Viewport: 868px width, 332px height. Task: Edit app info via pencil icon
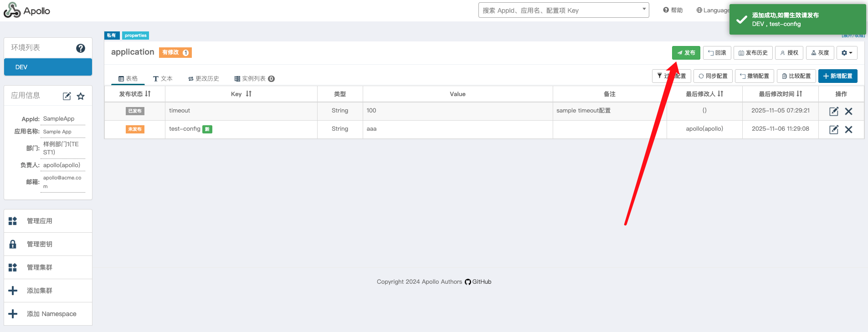pos(67,96)
